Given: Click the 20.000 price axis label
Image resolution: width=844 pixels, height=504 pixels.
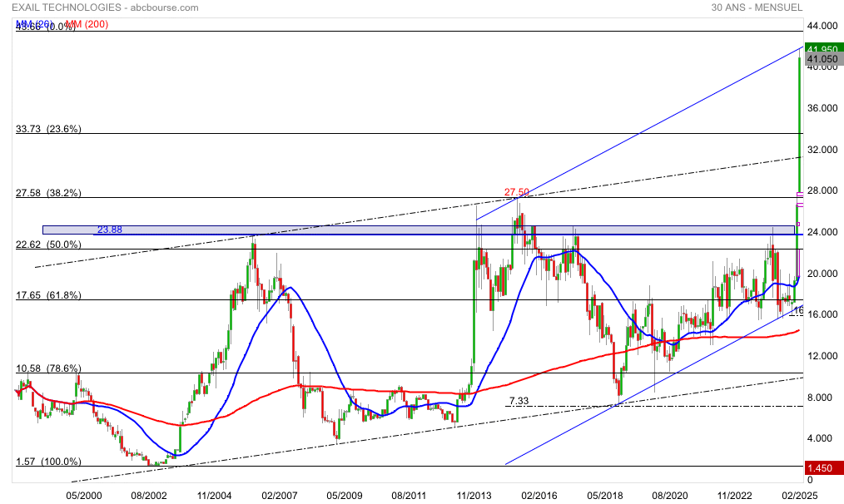Looking at the screenshot, I should point(822,274).
